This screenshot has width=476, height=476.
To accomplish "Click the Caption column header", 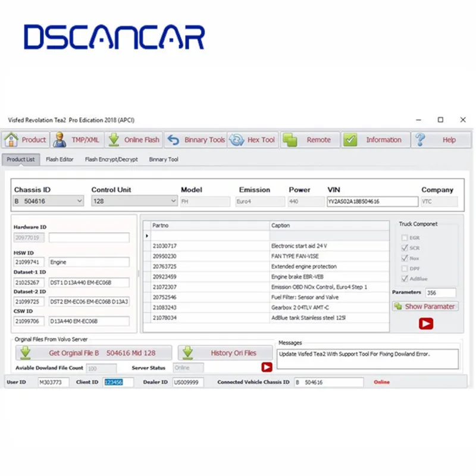I will [x=330, y=226].
